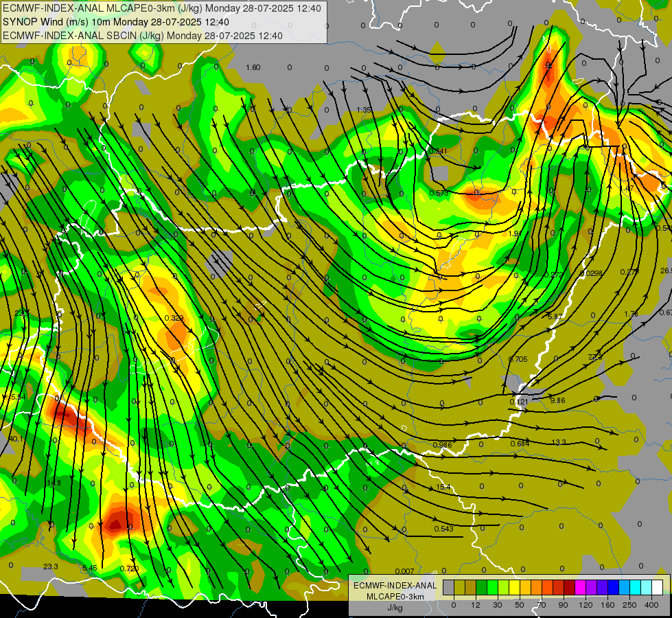Click the '0.705' value on the map

click(518, 359)
